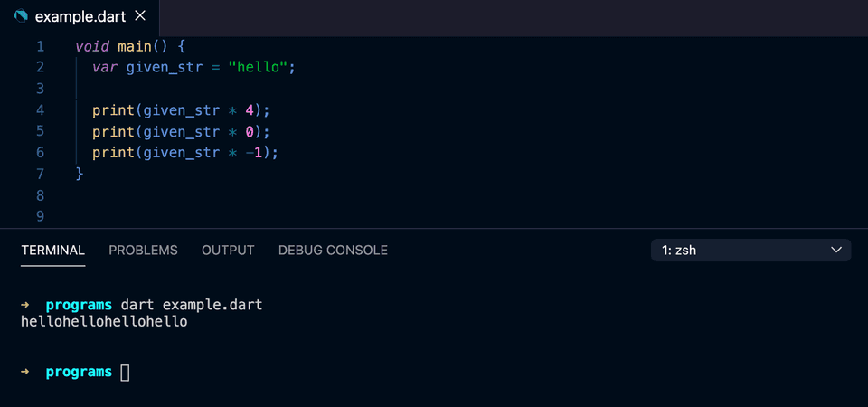Place the cursor on the "hello" string literal

[x=258, y=68]
